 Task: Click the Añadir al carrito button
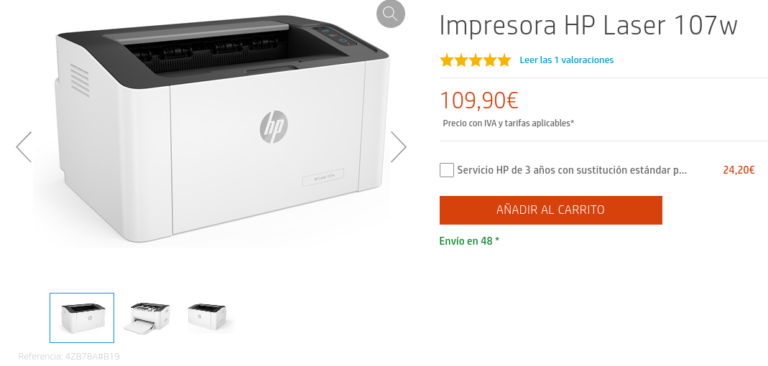551,210
